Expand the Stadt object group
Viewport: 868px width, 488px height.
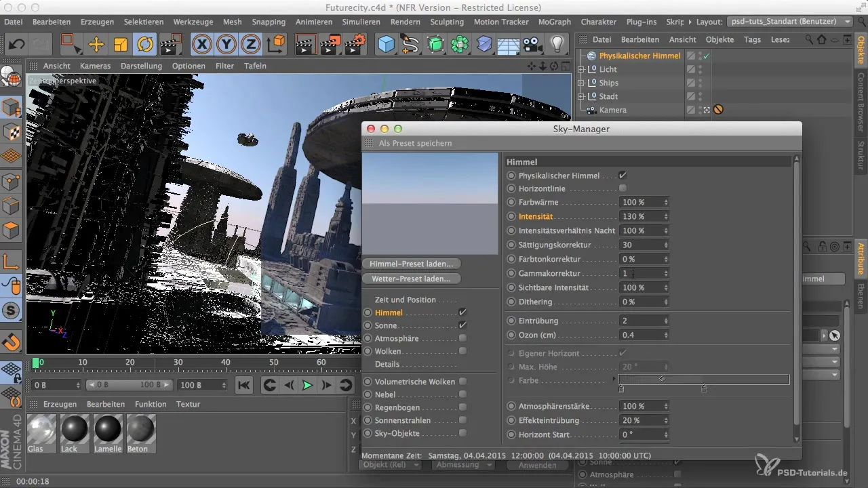point(580,96)
